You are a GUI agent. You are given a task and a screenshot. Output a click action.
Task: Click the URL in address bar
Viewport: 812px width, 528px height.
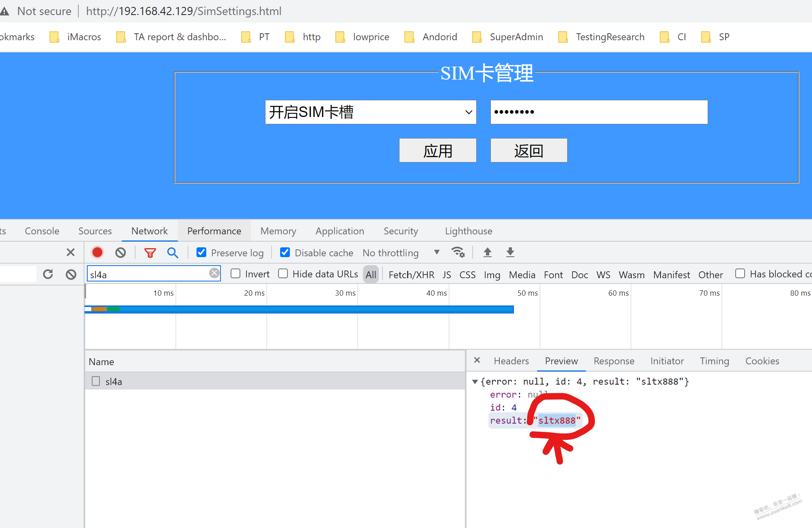[x=184, y=11]
